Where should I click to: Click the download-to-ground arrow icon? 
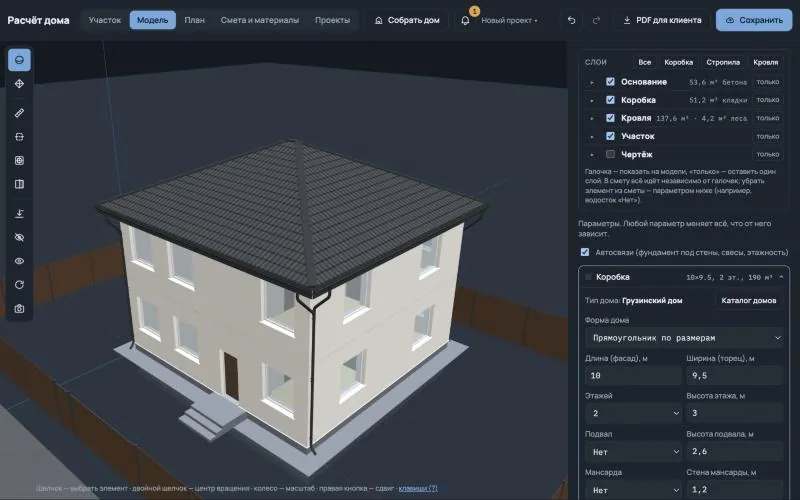pyautogui.click(x=19, y=213)
